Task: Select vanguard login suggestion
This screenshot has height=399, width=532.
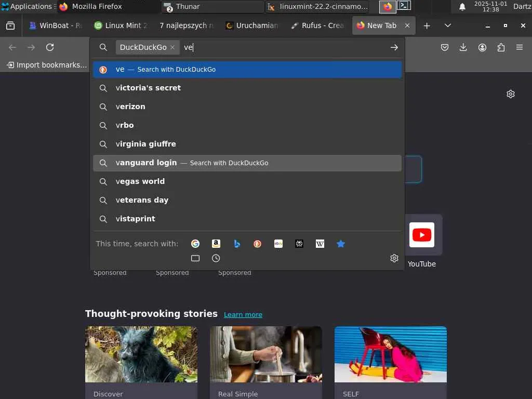Action: (247, 163)
